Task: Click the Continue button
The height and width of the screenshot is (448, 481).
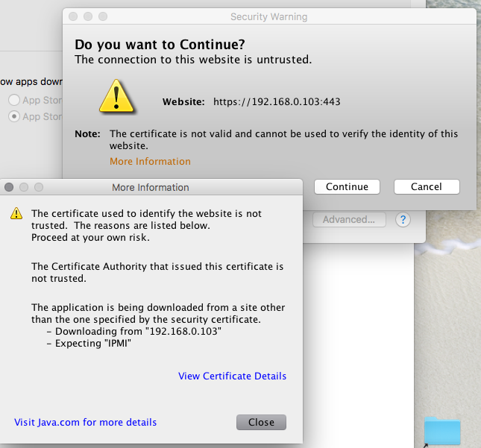Action: (347, 187)
